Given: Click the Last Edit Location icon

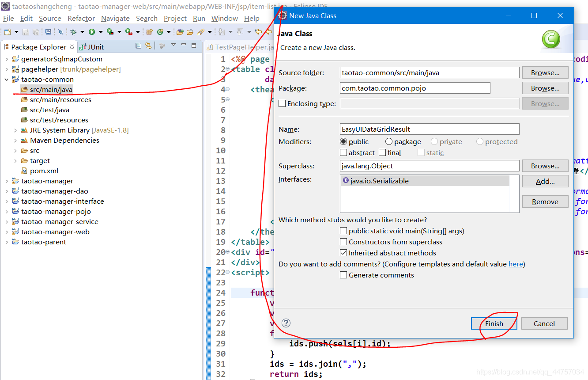Looking at the screenshot, I should pyautogui.click(x=258, y=32).
